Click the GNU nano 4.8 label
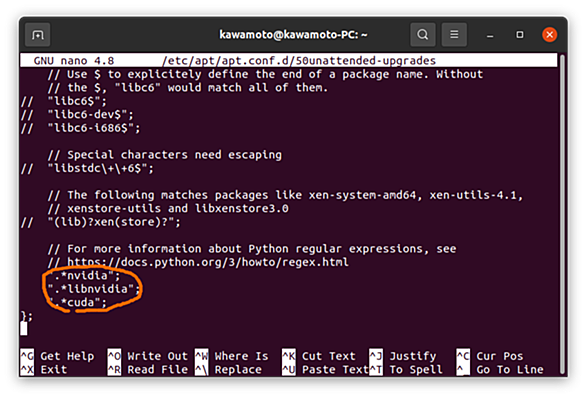This screenshot has width=586, height=398. coord(74,61)
